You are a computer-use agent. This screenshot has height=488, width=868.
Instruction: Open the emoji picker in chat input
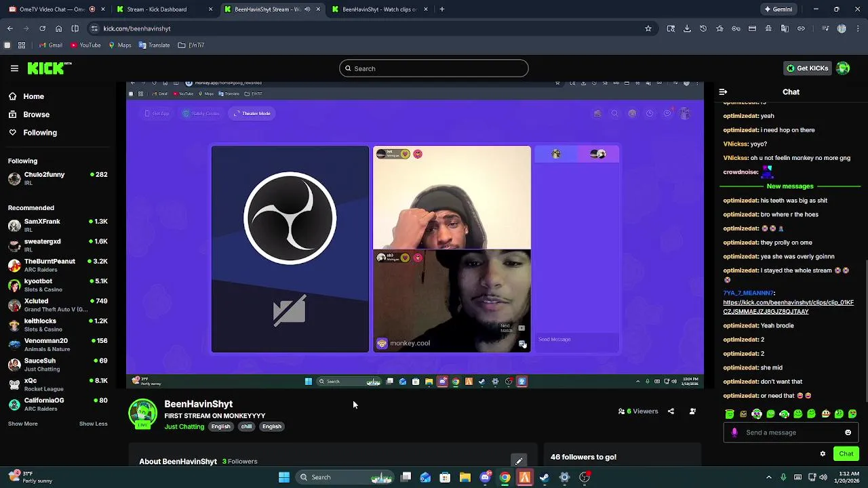(848, 432)
